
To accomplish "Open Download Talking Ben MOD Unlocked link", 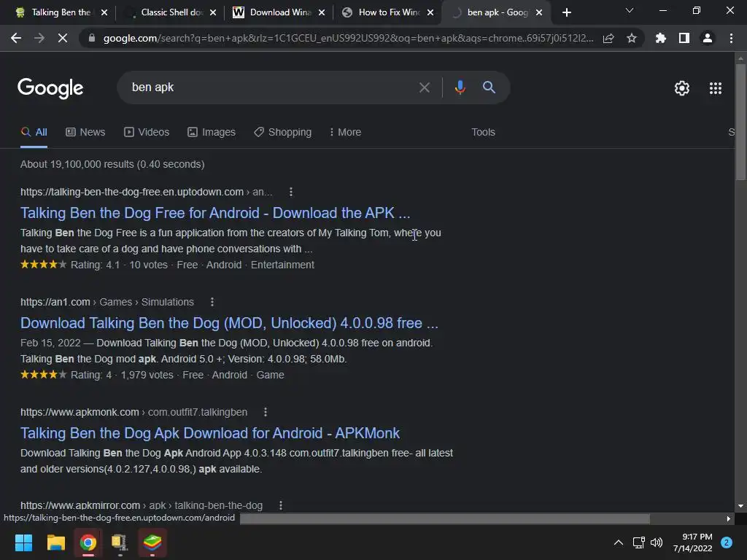I will click(229, 323).
